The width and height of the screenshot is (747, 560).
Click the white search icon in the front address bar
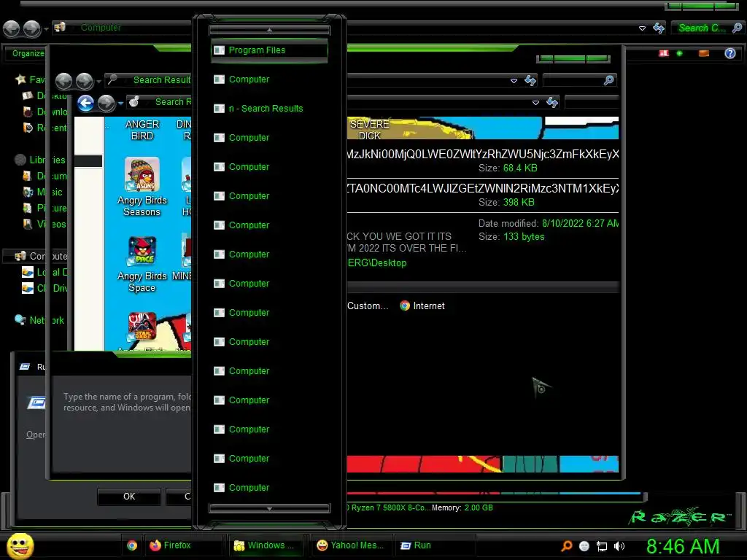tap(134, 101)
